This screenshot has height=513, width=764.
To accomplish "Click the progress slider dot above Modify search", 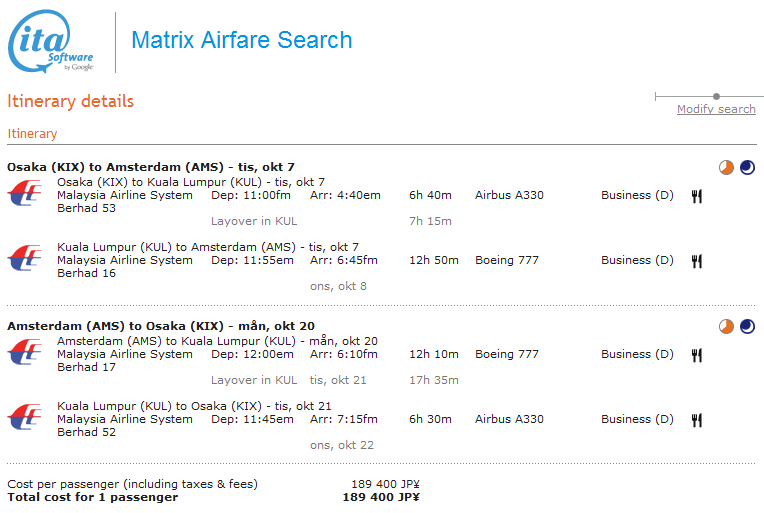I will [716, 96].
